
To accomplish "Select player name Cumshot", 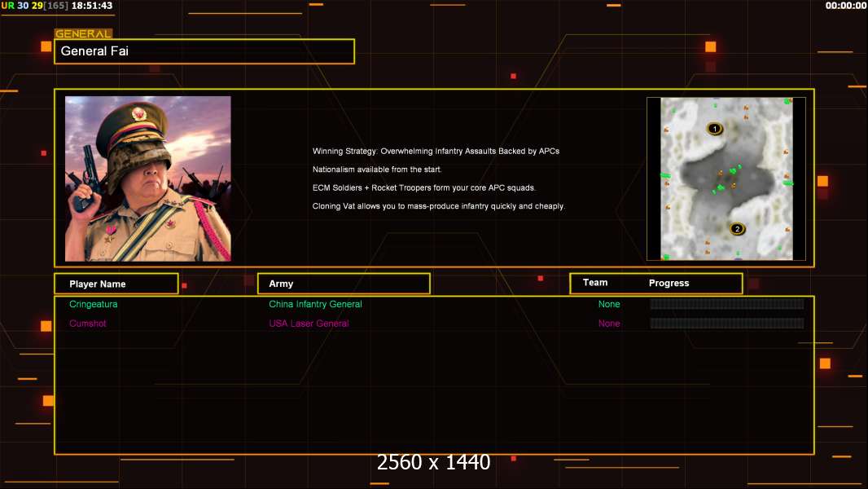I will point(87,324).
